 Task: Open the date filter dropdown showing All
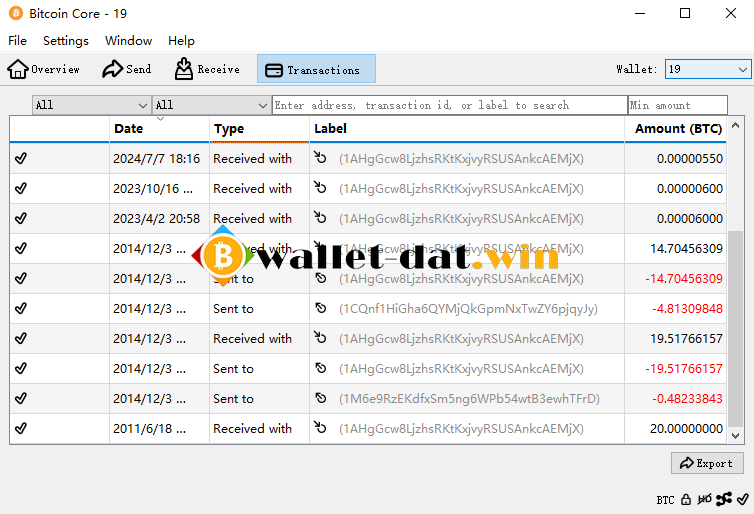coord(91,105)
